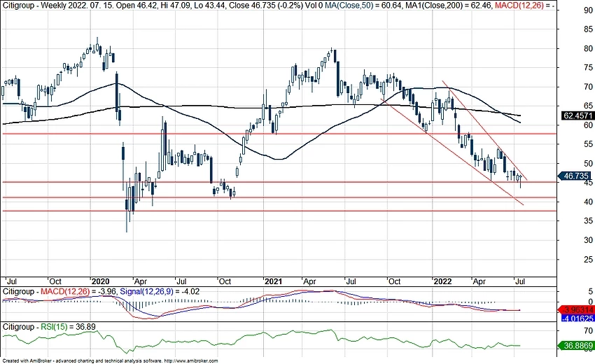Screen dimensions: 595x364
Task: Click 'Lo 43.44' in the chart header
Action: click(211, 6)
